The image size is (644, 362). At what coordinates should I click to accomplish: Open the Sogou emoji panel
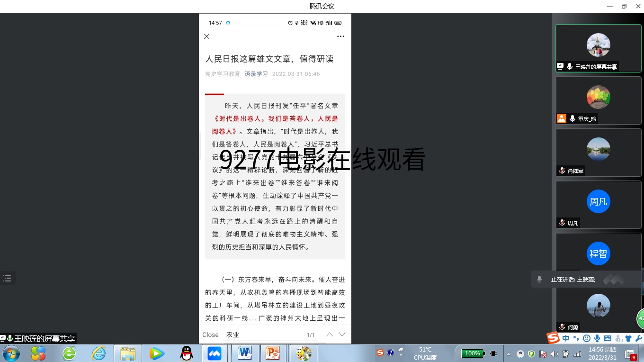coord(587,338)
